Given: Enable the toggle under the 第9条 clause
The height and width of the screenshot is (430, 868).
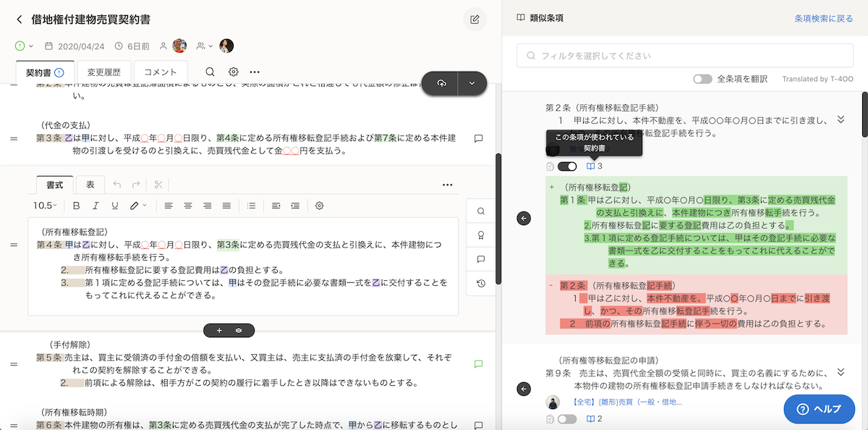Looking at the screenshot, I should click(x=568, y=418).
